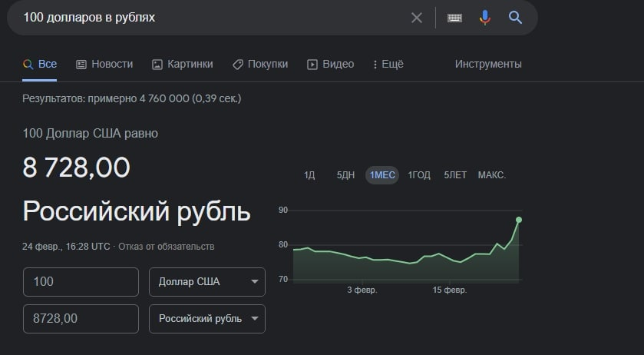The width and height of the screenshot is (644, 355).
Task: Click the latest point on rate chart
Action: click(519, 220)
